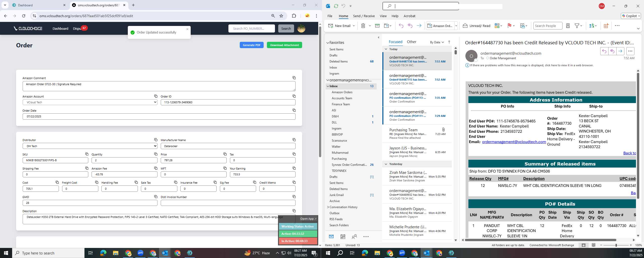Click the Chrome bookmark star icon
Screen dimensions: 644x258
[x=281, y=16]
